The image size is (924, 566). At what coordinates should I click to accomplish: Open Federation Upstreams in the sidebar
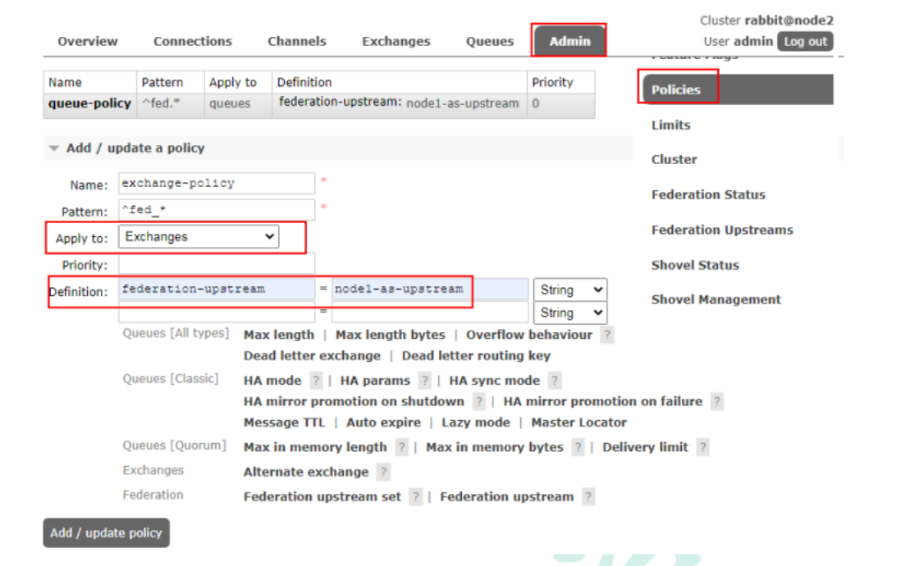click(x=722, y=230)
